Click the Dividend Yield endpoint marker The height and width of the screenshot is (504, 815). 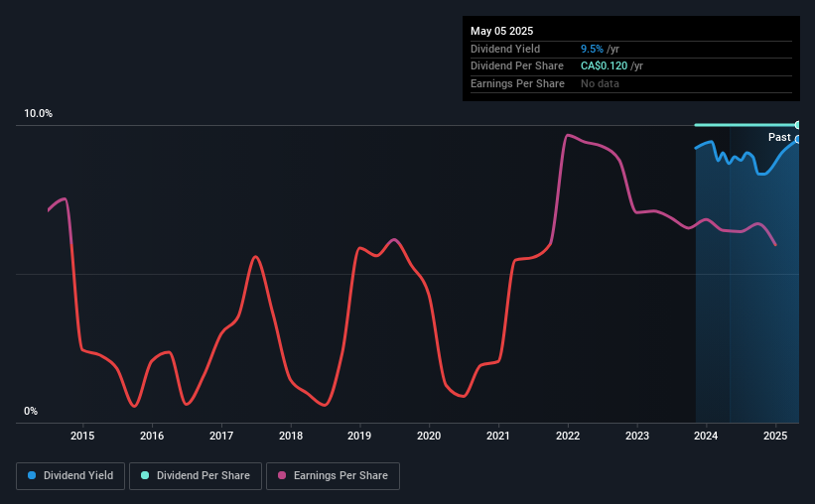coord(797,139)
